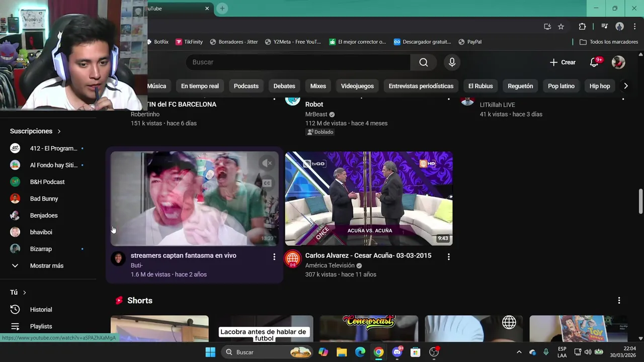This screenshot has width=644, height=362.
Task: Unmute the streamers captan fantasma preview
Action: [267, 163]
